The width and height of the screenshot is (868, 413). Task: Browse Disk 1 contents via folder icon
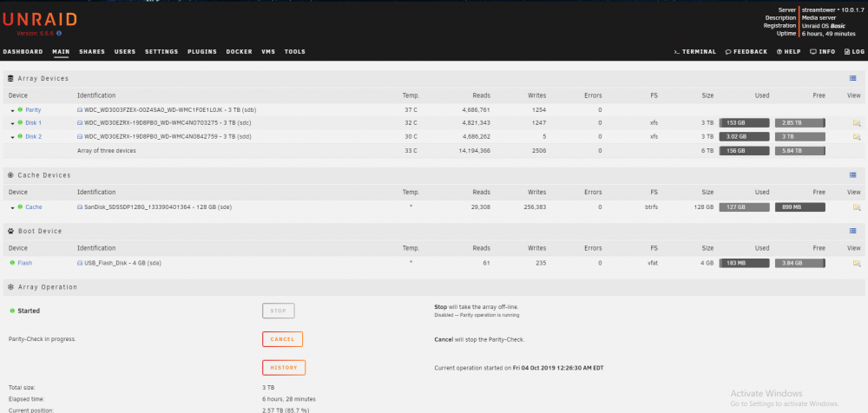pos(857,123)
